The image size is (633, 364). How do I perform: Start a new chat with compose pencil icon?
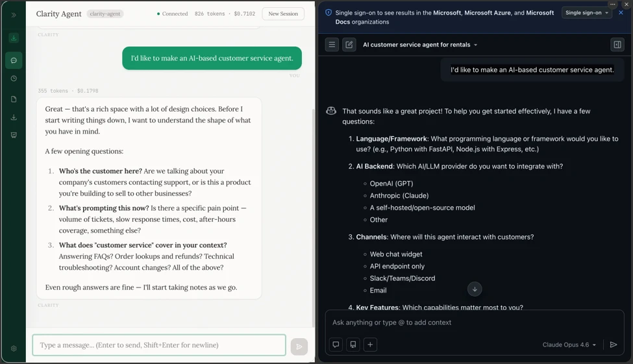click(x=349, y=44)
